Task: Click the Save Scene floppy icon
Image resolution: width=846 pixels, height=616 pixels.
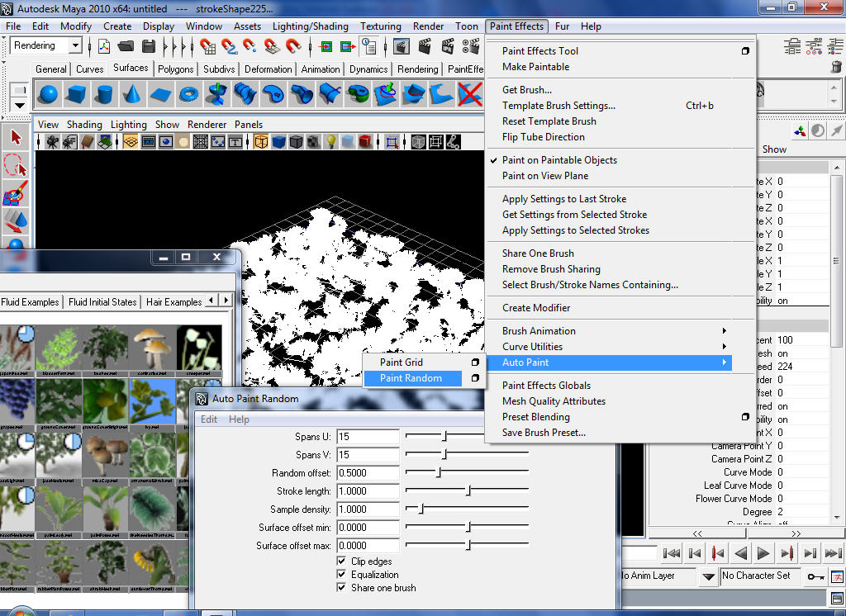Action: (149, 46)
